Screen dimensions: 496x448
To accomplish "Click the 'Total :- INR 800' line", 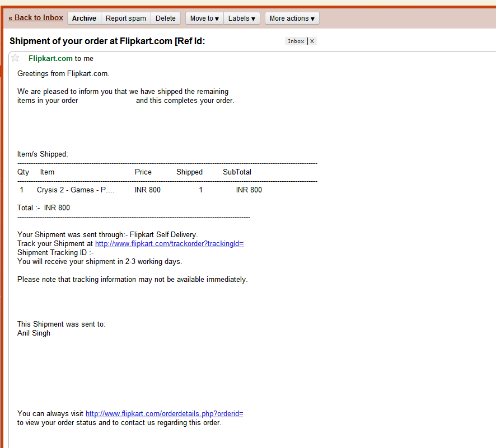I will [x=44, y=208].
